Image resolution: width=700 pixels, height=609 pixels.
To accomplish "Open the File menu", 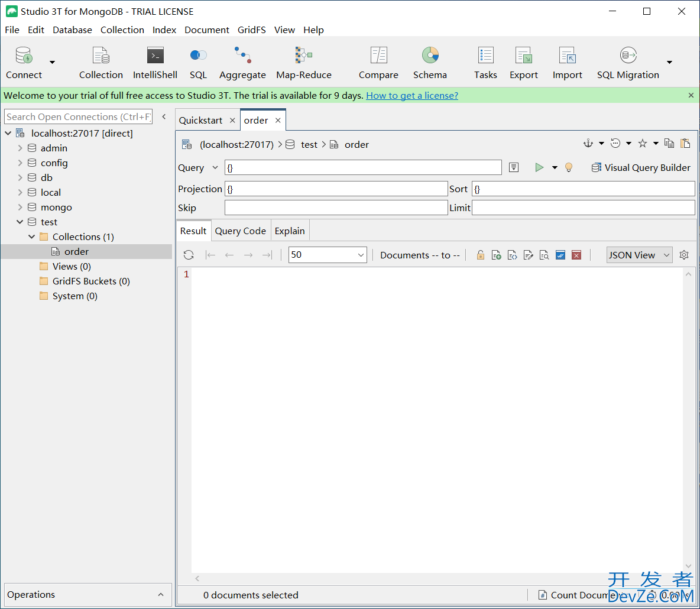I will 12,30.
